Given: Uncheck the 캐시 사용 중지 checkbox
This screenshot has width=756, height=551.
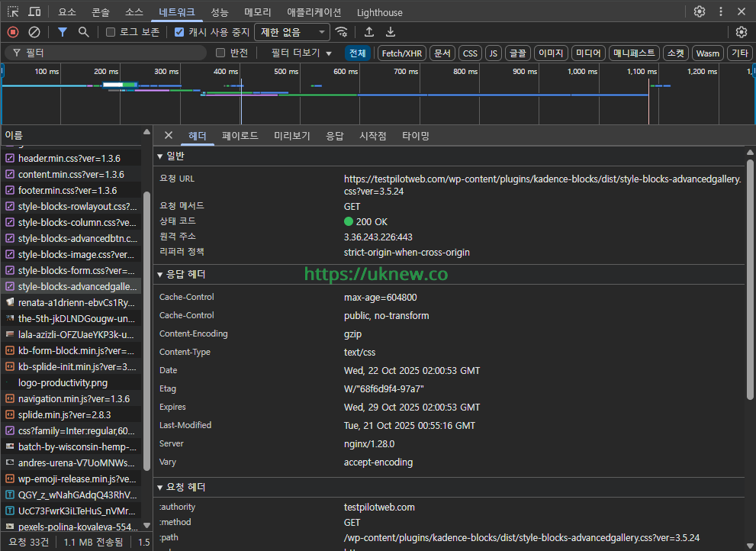Looking at the screenshot, I should click(179, 32).
